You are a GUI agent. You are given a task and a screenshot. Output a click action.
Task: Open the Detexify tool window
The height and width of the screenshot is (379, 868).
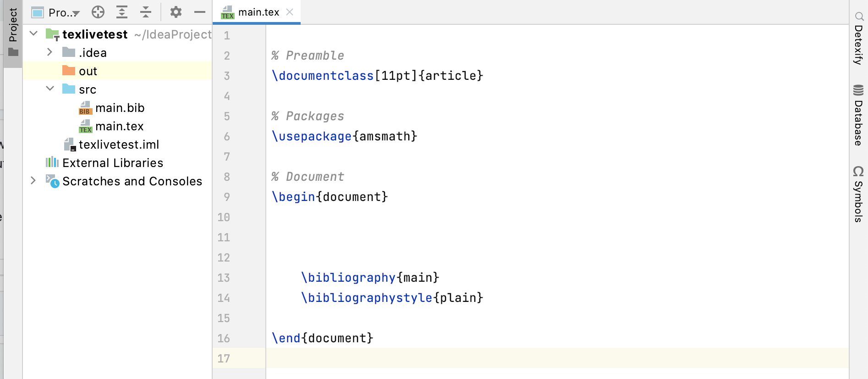pos(859,39)
